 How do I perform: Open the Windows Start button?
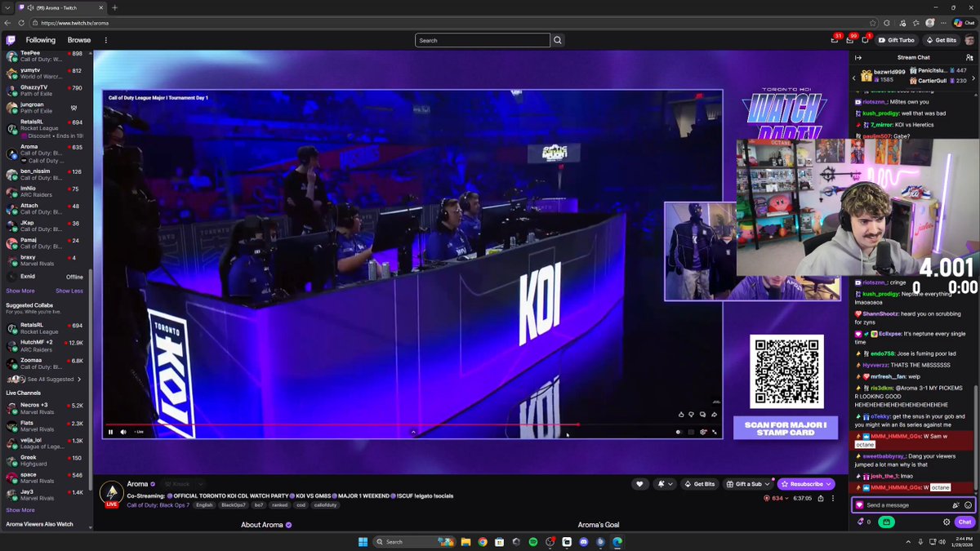pos(363,541)
